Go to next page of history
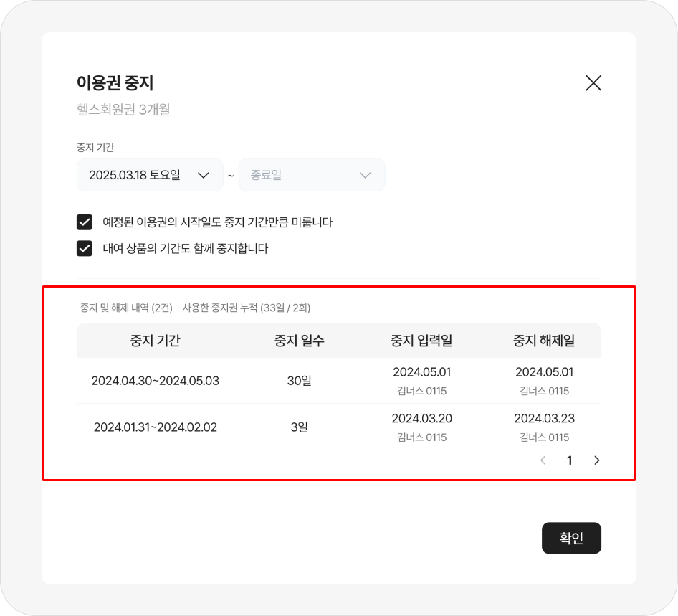The width and height of the screenshot is (678, 616). (597, 460)
